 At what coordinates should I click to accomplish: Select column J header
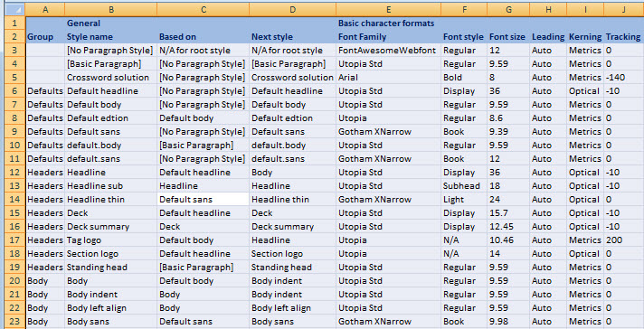pos(623,9)
